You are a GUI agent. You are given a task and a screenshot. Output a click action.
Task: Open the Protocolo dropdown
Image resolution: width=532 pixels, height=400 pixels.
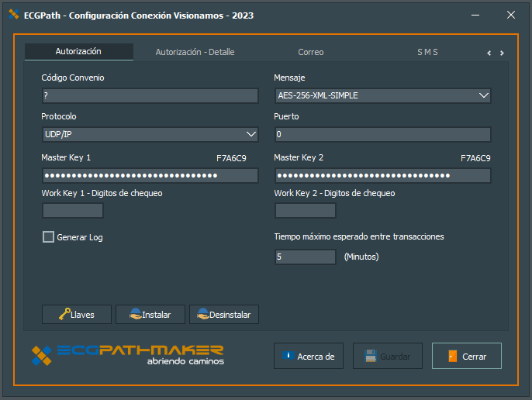coord(250,134)
